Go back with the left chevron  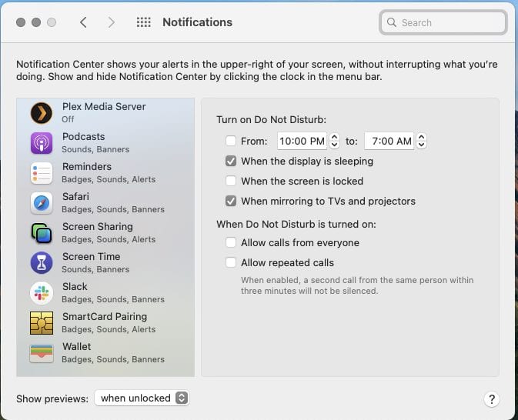83,22
